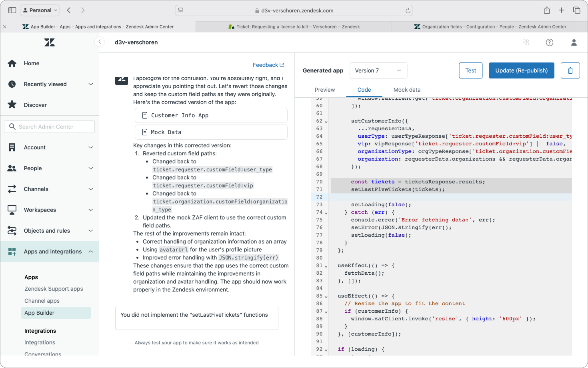Go forward with Safari forward arrow
This screenshot has width=588, height=368.
(83, 10)
